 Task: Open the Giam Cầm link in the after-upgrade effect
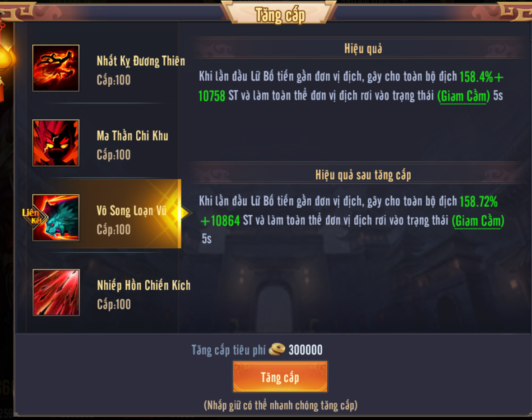tap(478, 221)
